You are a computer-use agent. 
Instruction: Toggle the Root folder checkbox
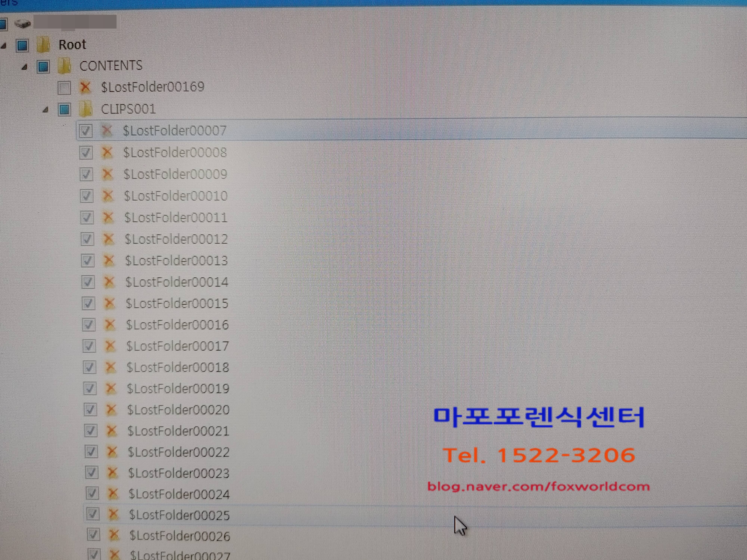click(22, 46)
